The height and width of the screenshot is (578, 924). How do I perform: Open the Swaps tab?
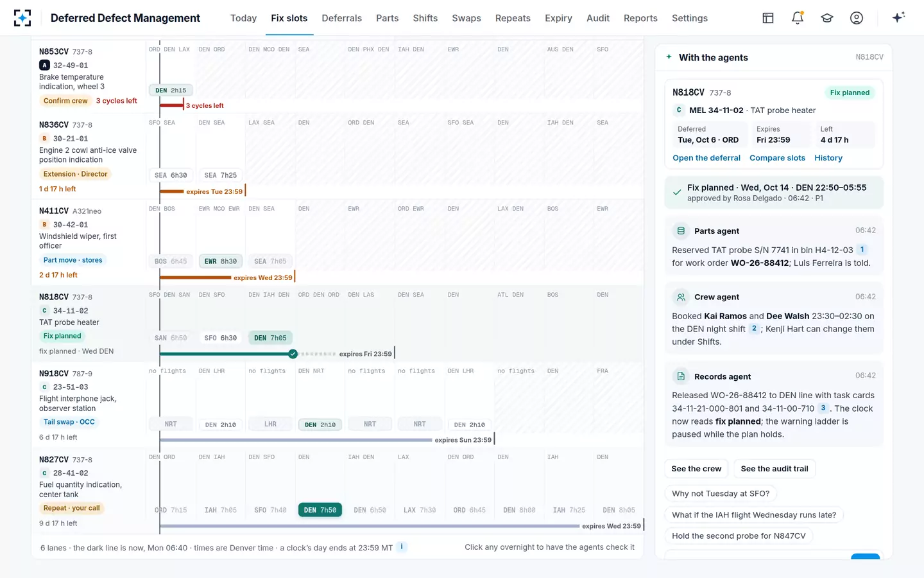(x=466, y=18)
